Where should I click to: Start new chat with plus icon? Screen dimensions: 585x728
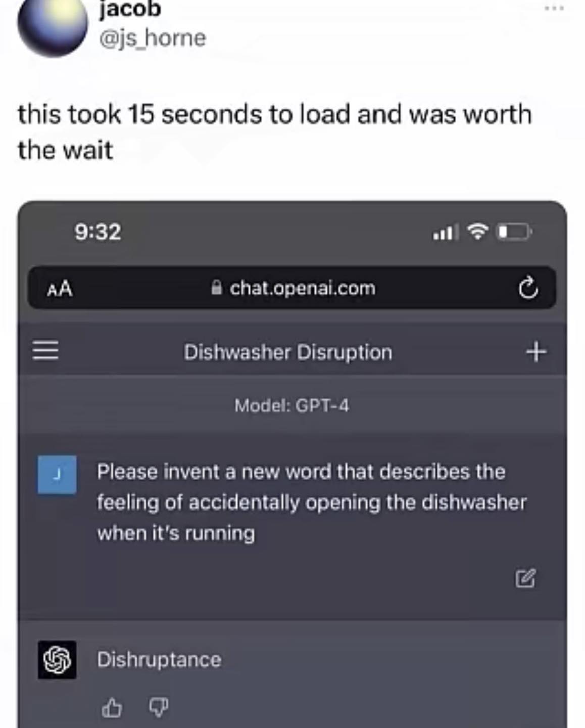pyautogui.click(x=536, y=351)
